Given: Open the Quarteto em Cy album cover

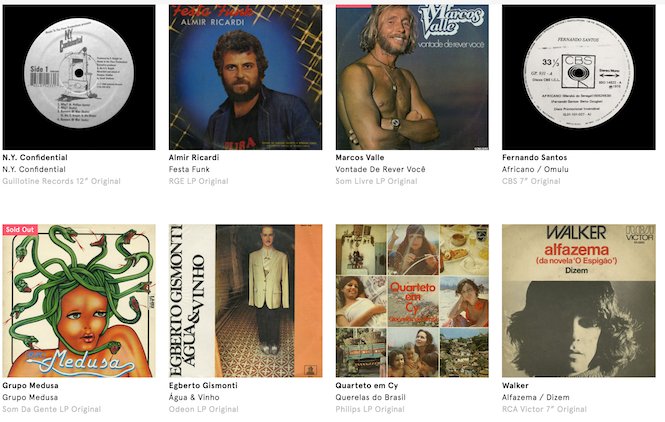Looking at the screenshot, I should point(412,301).
